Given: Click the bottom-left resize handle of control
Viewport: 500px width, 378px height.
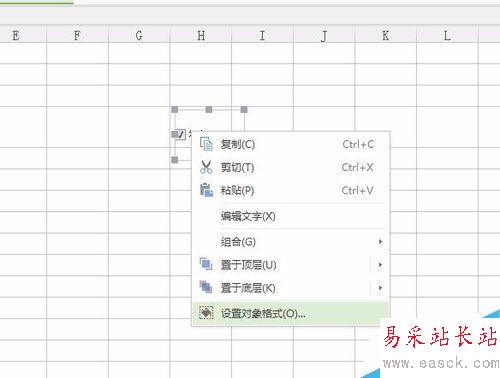Looking at the screenshot, I should pyautogui.click(x=175, y=160).
